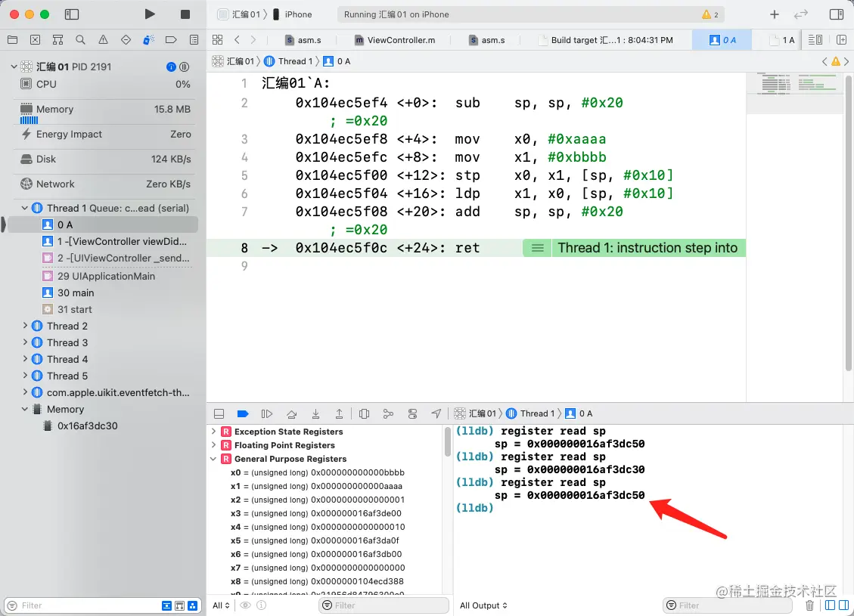Select the 30 main stack frame

(x=68, y=293)
